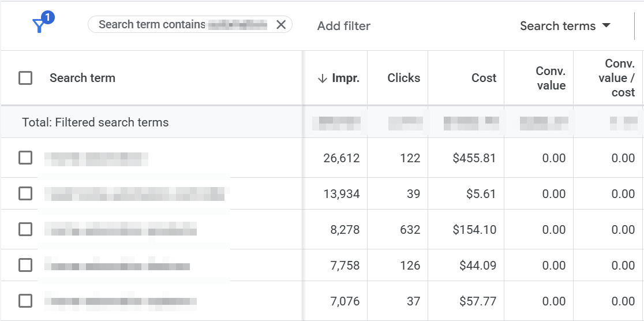644x321 pixels.
Task: Check the row with 7,758 impressions
Action: 25,266
